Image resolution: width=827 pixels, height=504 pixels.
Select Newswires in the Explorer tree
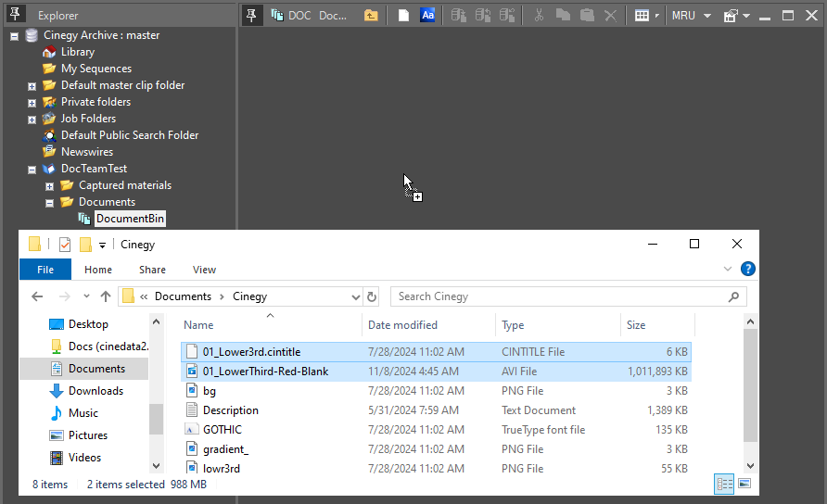pos(86,152)
